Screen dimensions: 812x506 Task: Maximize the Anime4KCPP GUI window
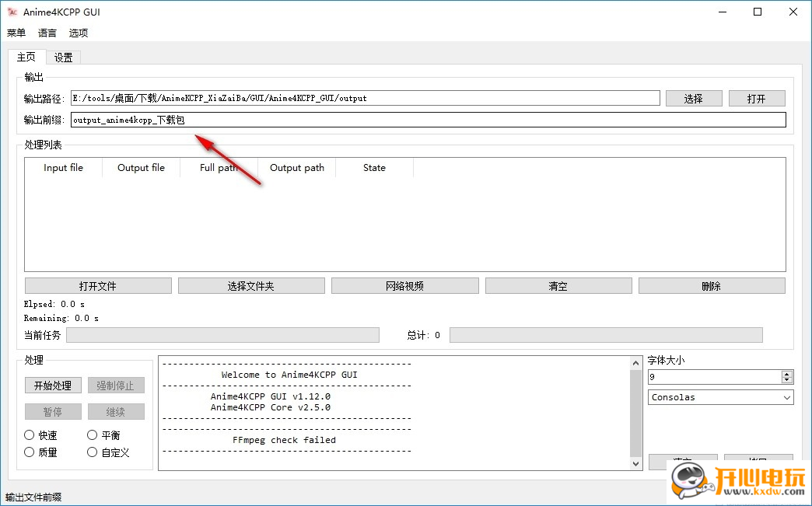click(758, 12)
